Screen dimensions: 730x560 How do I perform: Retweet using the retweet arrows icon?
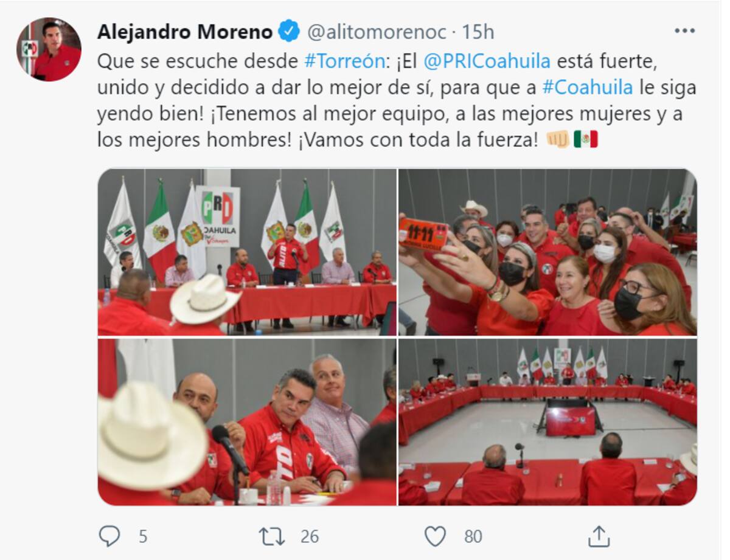pyautogui.click(x=272, y=536)
